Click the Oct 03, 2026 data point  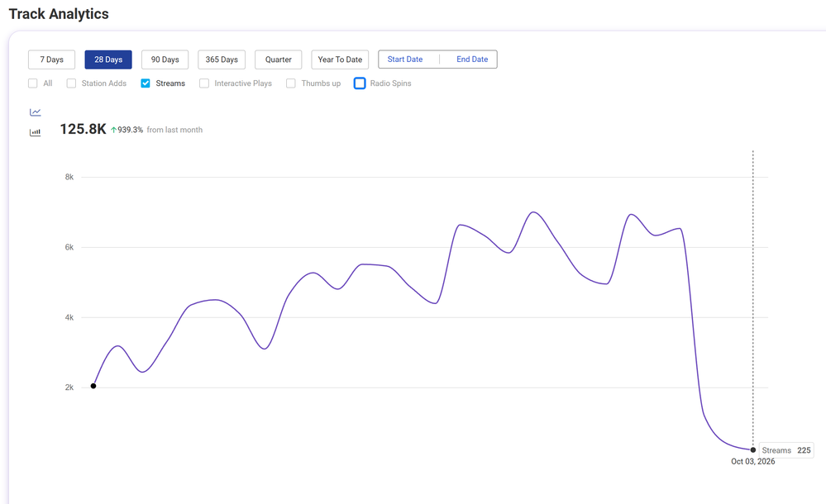click(752, 449)
